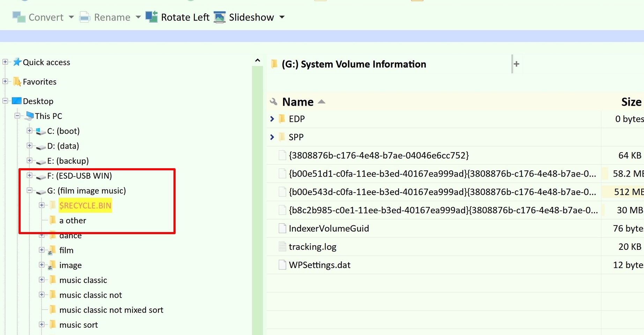Click the film folder icon
Image resolution: width=644 pixels, height=335 pixels.
point(52,250)
